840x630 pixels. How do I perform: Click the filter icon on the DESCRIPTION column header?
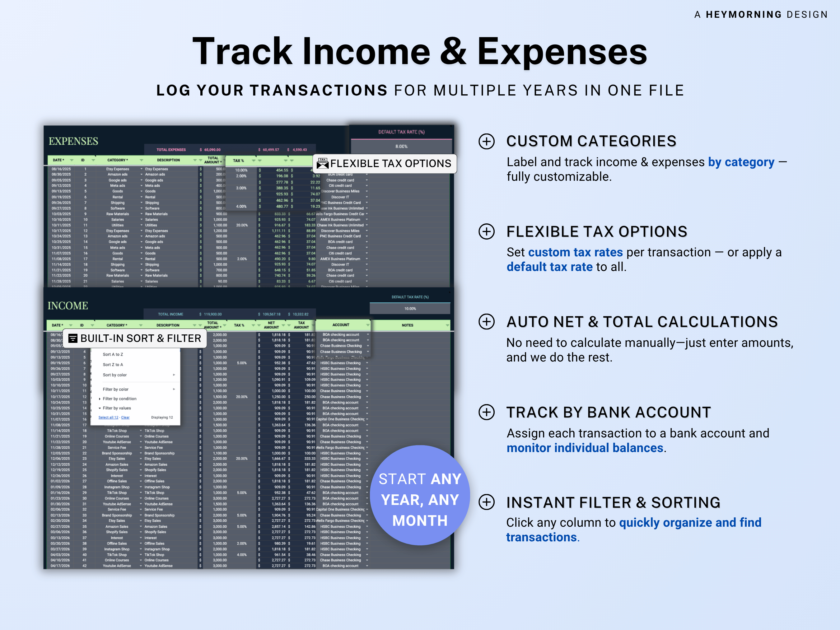click(194, 160)
